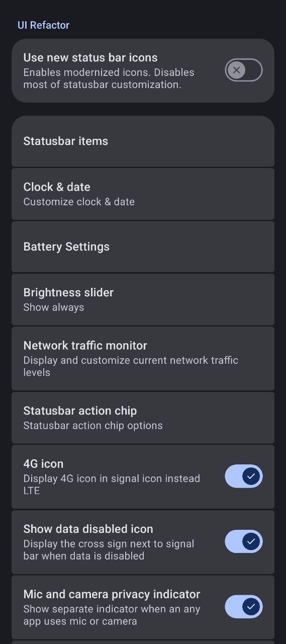Disable the Show data disabled icon switch
The width and height of the screenshot is (286, 644).
click(x=244, y=541)
